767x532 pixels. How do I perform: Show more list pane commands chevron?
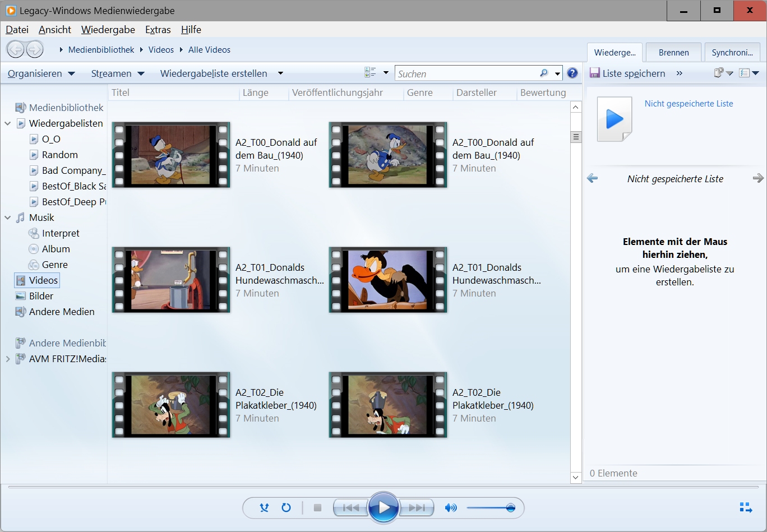[680, 73]
